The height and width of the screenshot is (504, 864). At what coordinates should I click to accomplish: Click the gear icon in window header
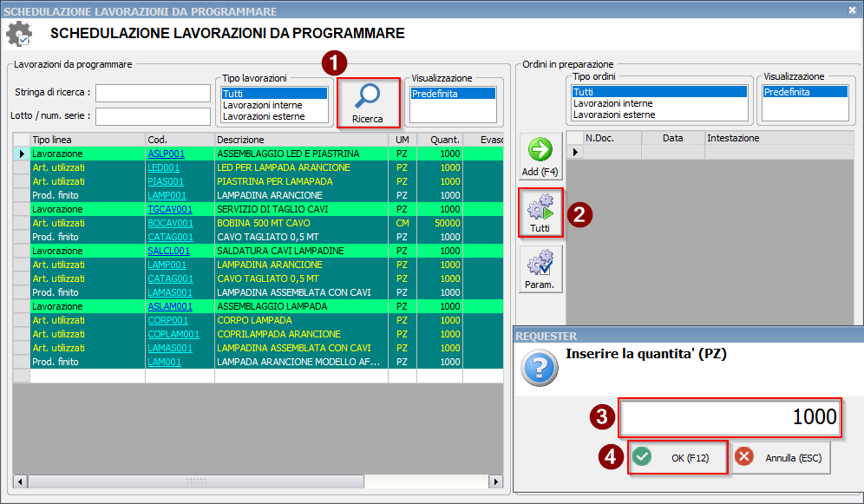pos(19,35)
